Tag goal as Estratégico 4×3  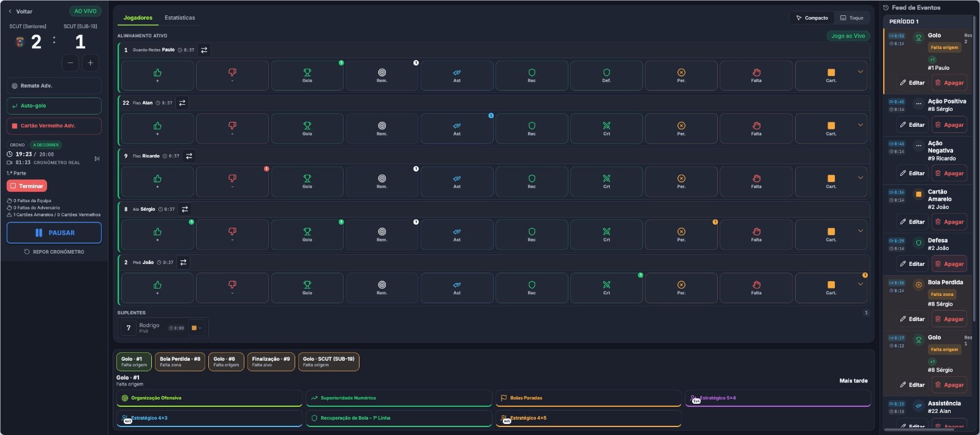tap(209, 418)
